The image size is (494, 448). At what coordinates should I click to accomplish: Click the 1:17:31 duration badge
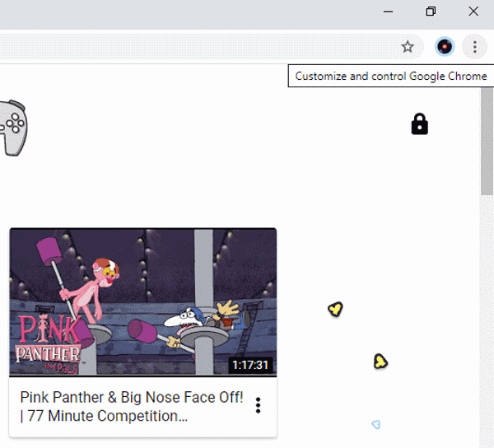pos(250,365)
